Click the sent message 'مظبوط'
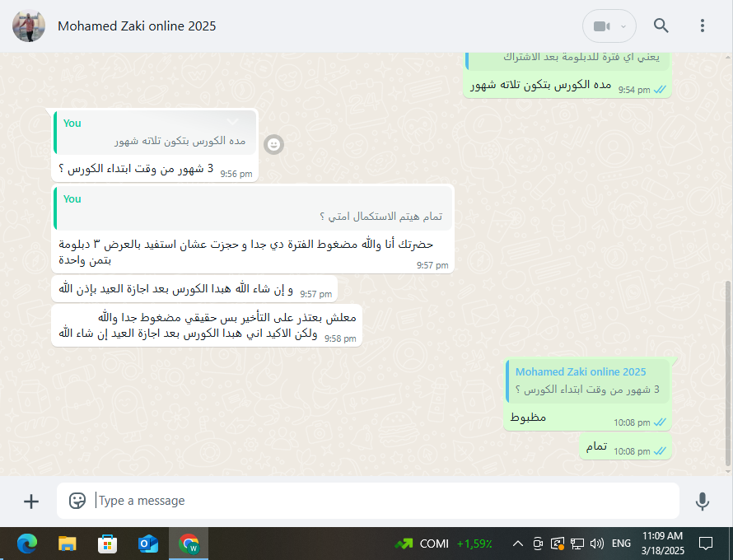 coord(528,417)
